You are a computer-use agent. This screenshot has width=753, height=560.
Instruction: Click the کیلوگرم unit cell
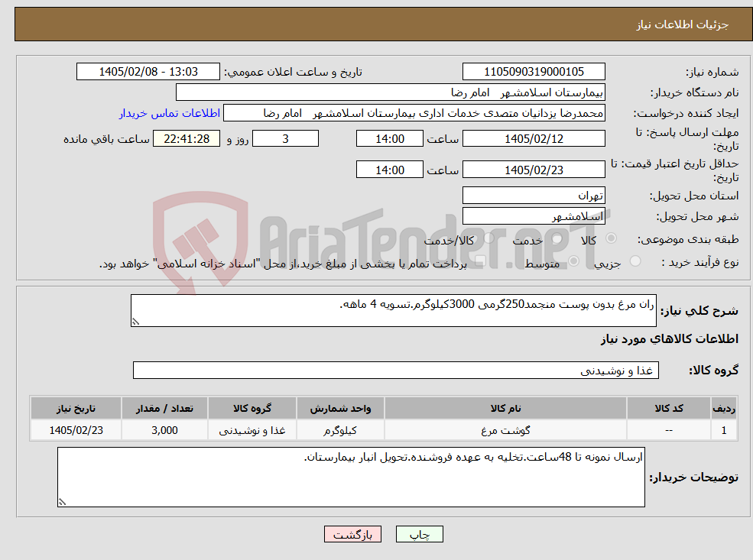340,430
